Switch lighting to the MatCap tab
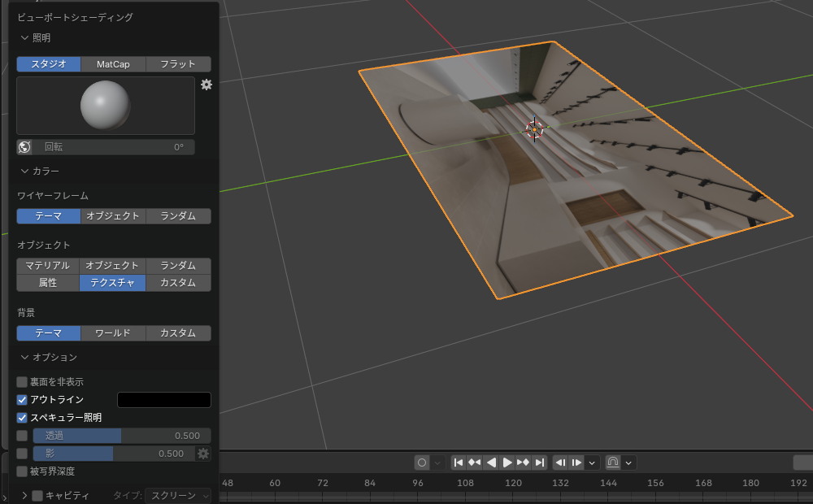The height and width of the screenshot is (504, 813). 113,64
